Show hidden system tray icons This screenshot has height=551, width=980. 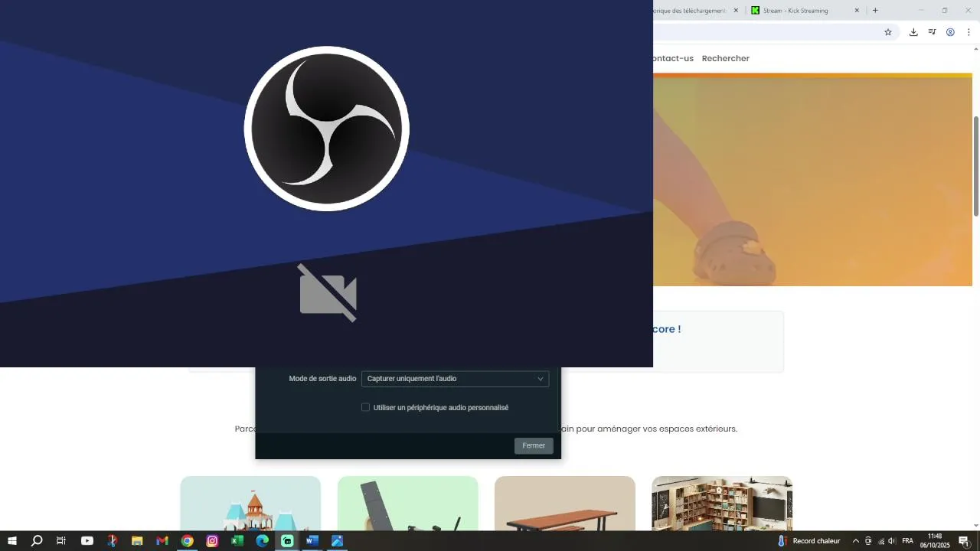856,541
